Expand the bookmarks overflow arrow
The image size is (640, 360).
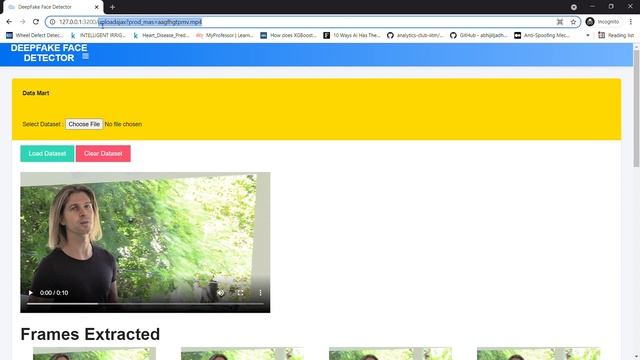pos(588,36)
